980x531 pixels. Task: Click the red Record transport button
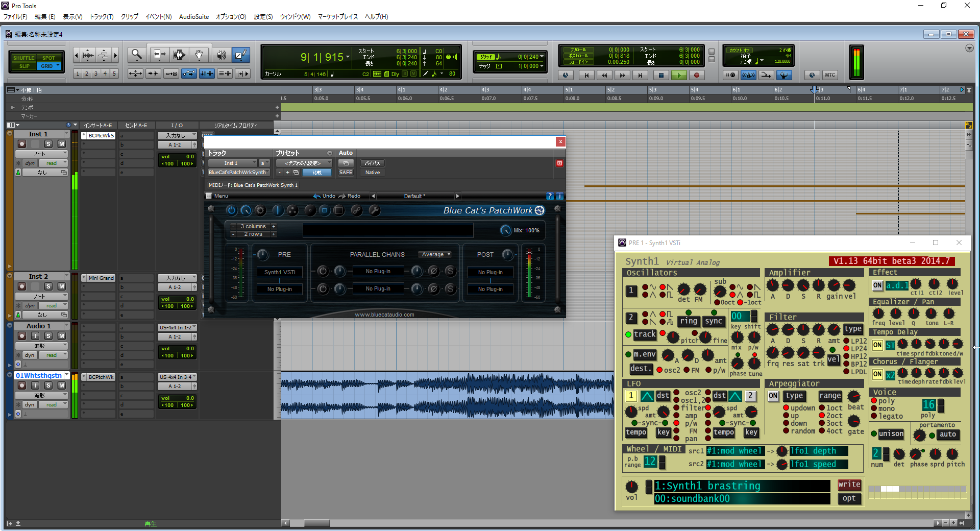coord(697,75)
